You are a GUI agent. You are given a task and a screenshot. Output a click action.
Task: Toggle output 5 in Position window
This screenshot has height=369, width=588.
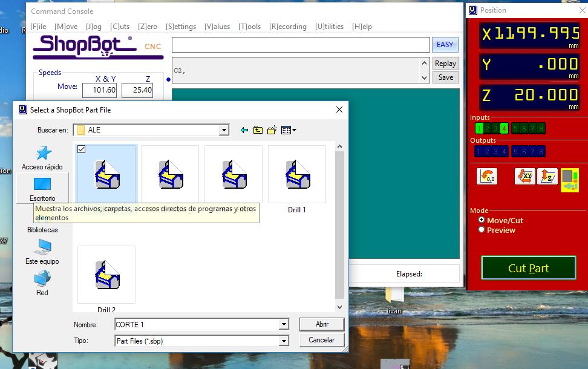click(515, 151)
